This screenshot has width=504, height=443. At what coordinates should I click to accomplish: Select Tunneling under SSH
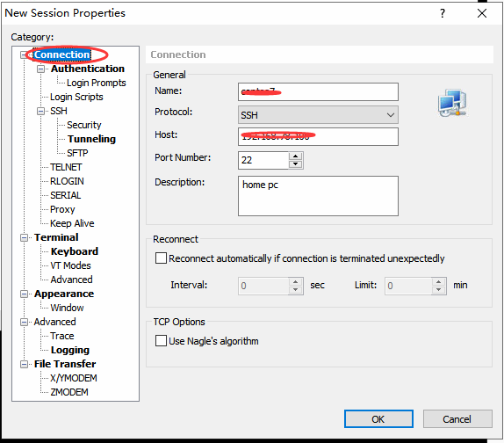click(x=91, y=139)
